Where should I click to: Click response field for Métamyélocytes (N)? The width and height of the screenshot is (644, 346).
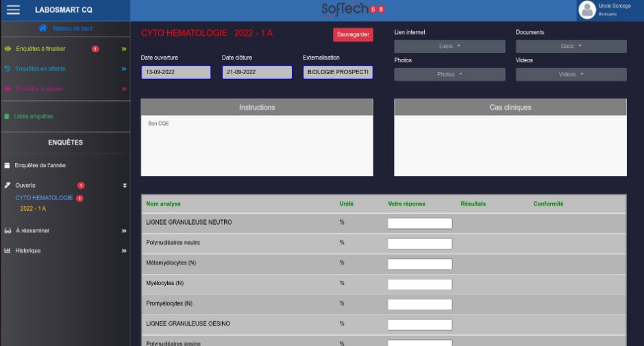tap(420, 264)
